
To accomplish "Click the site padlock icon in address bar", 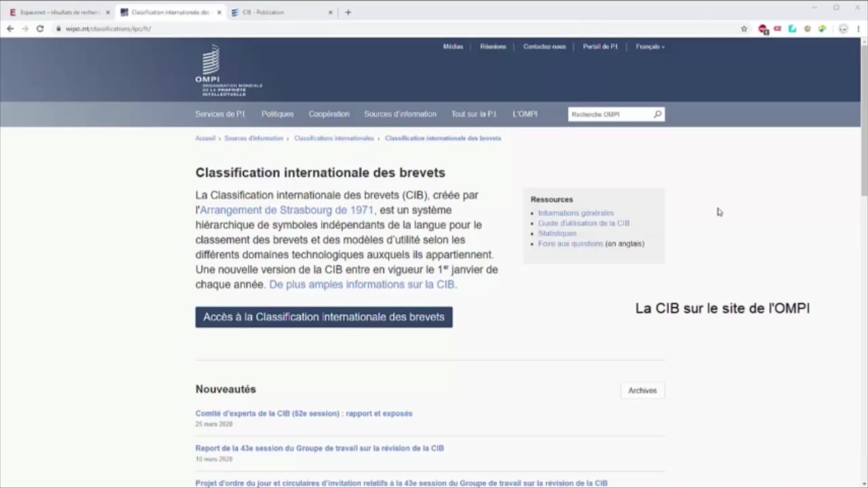I will pyautogui.click(x=58, y=29).
